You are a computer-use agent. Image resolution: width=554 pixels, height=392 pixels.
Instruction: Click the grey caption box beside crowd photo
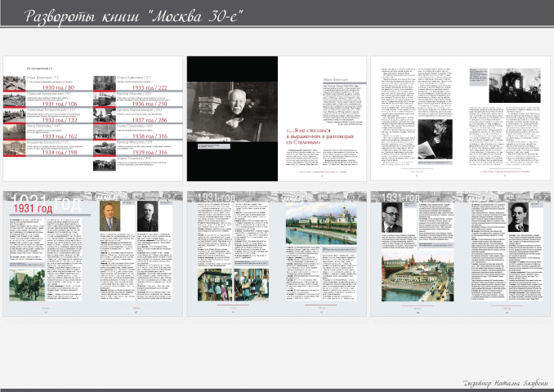click(478, 77)
